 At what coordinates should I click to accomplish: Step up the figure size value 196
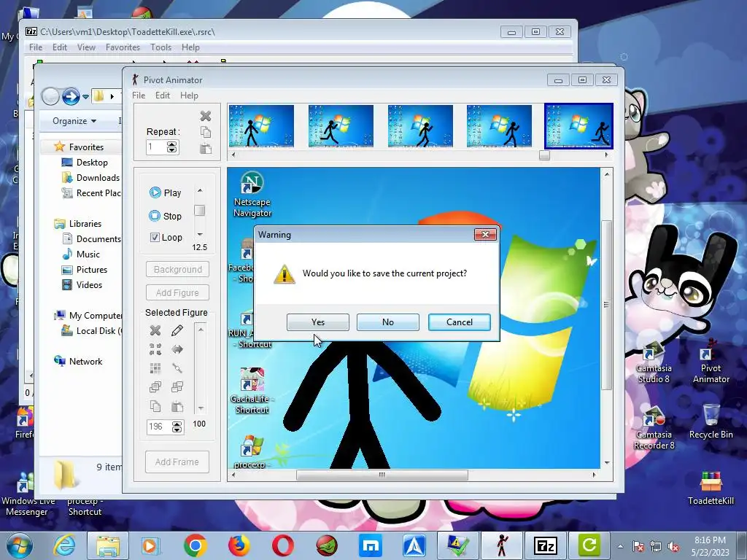(177, 424)
